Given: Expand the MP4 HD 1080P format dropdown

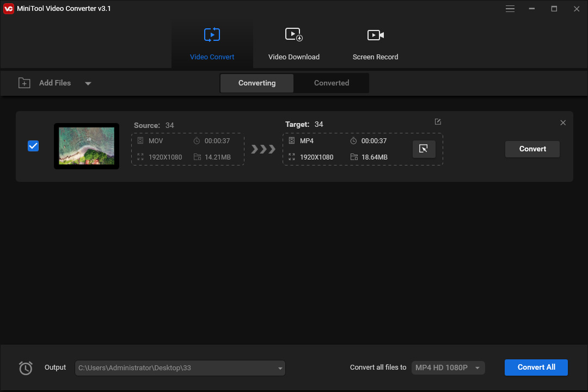Looking at the screenshot, I should tap(448, 367).
